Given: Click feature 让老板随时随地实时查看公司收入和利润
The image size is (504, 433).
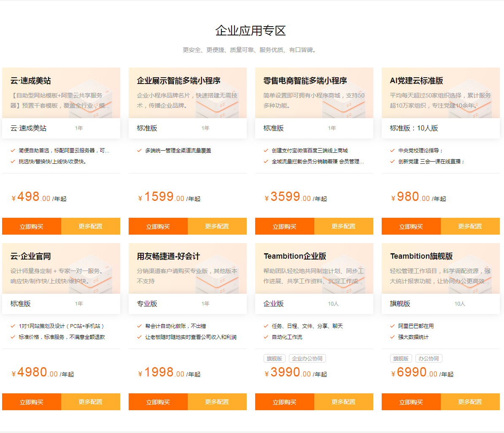Looking at the screenshot, I should (191, 337).
